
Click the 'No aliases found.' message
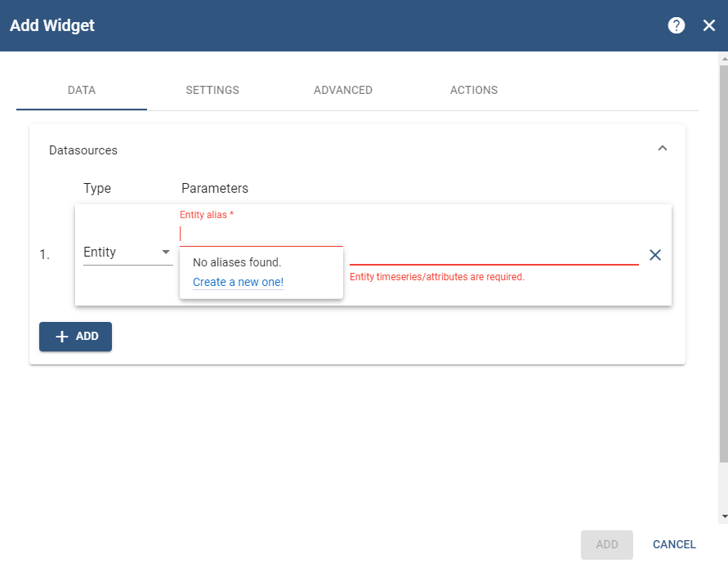coord(237,262)
